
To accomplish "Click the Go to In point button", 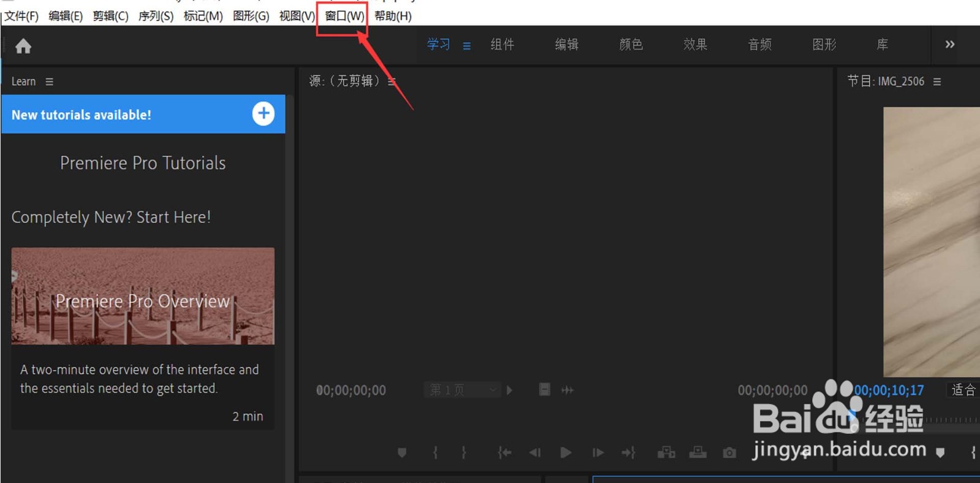I will 505,452.
